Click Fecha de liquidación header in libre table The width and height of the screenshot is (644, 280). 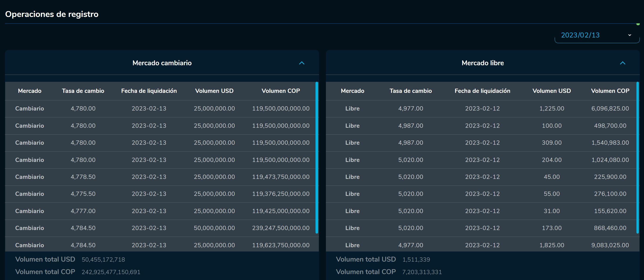pyautogui.click(x=482, y=91)
